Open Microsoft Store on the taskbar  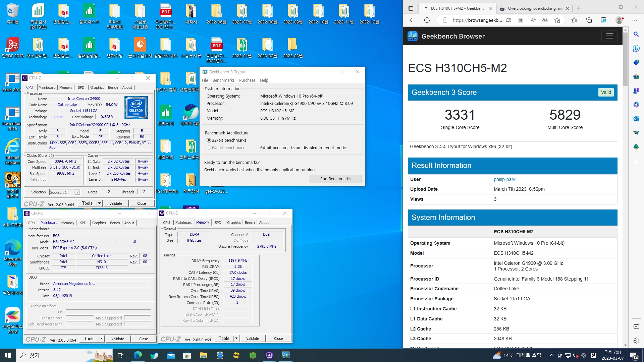[187, 355]
